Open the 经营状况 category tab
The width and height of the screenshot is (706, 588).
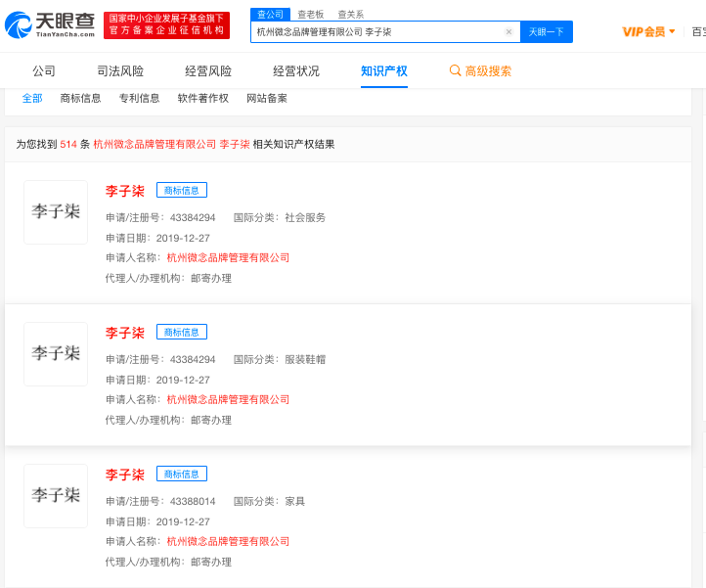click(296, 70)
